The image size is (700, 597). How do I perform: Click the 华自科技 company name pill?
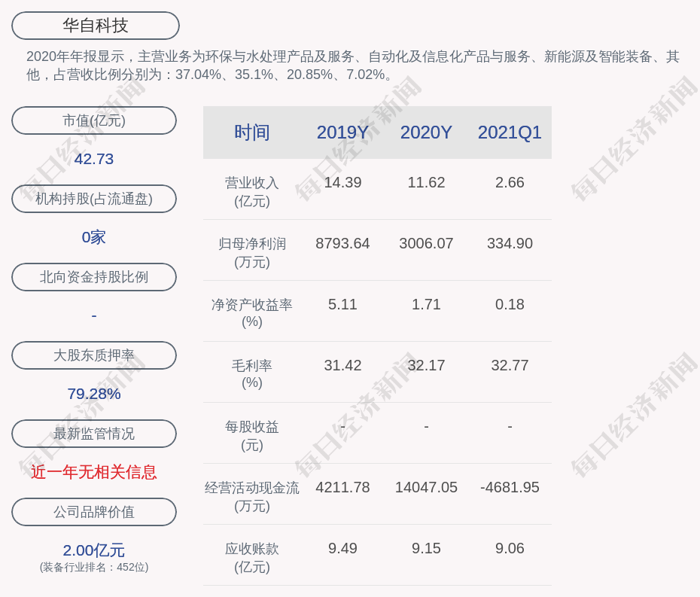[95, 26]
